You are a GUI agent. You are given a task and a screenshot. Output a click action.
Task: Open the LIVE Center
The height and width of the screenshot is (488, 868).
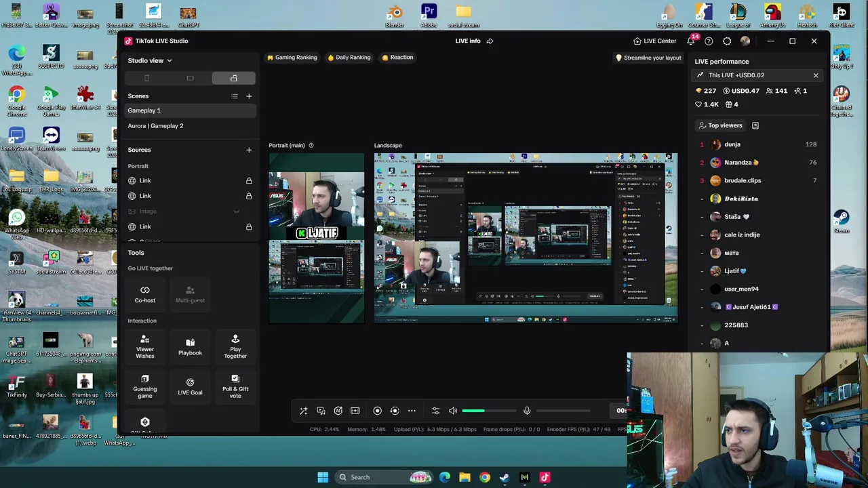point(654,41)
